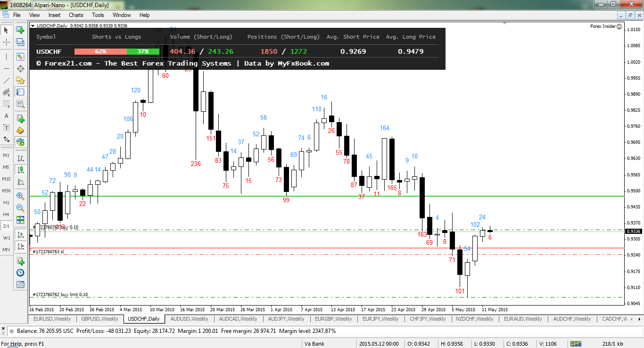The width and height of the screenshot is (644, 348).
Task: Open the Profiles icon
Action: pyautogui.click(x=20, y=42)
